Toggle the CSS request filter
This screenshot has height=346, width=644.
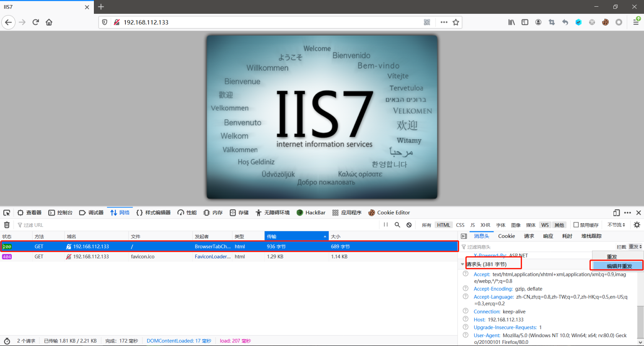460,225
